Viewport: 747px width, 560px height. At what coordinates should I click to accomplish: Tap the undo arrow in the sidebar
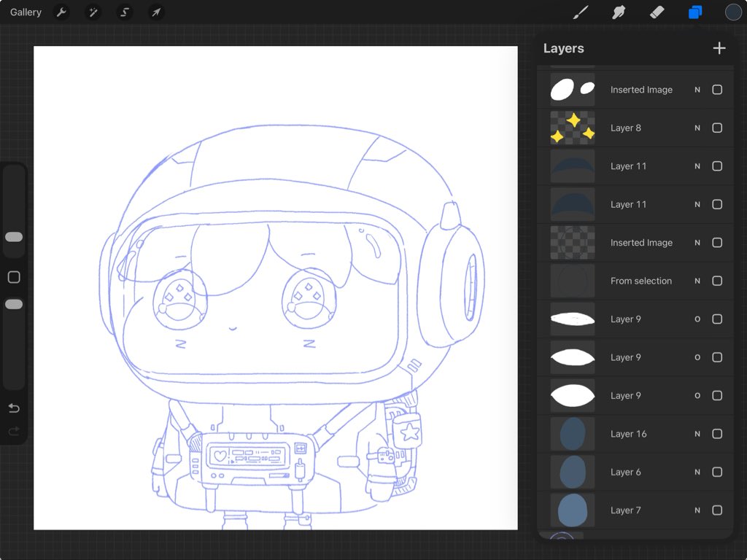14,408
